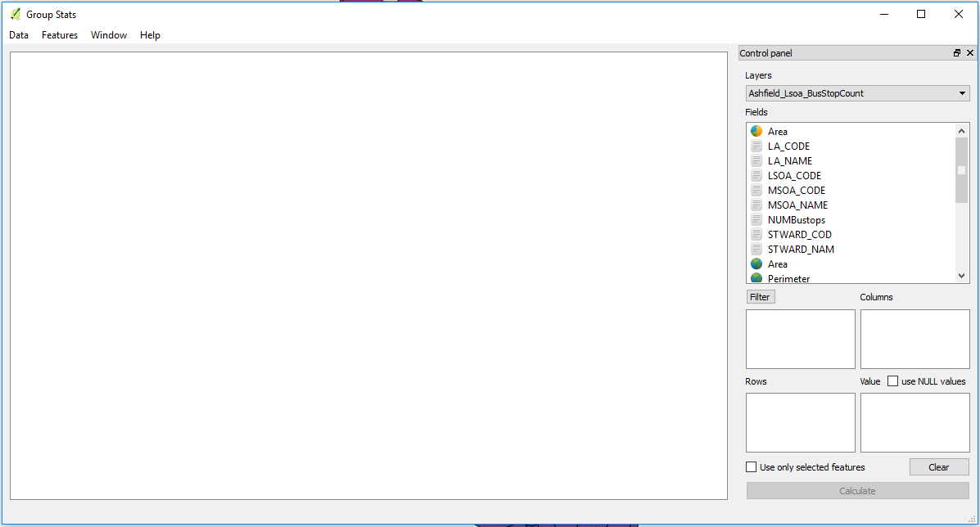The height and width of the screenshot is (527, 980).
Task: Click the text icon beside MSOA_NAME
Action: coord(756,205)
